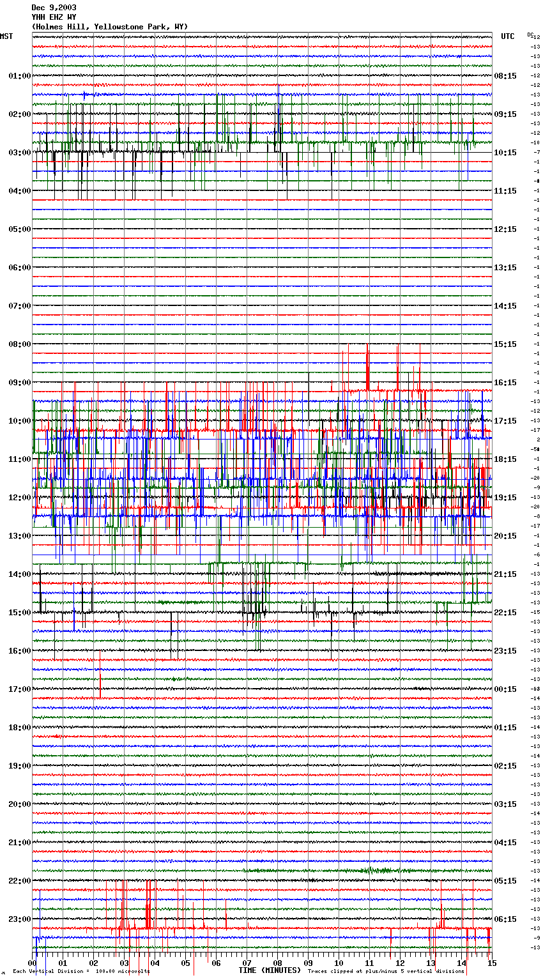
Task: Click the 'TIME (MINUTES)' axis title
Action: pyautogui.click(x=270, y=970)
